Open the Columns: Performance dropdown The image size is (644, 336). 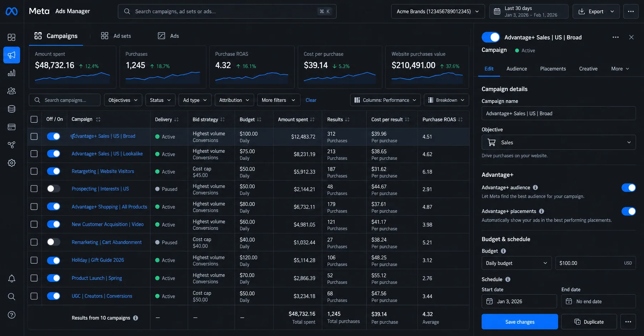(385, 100)
